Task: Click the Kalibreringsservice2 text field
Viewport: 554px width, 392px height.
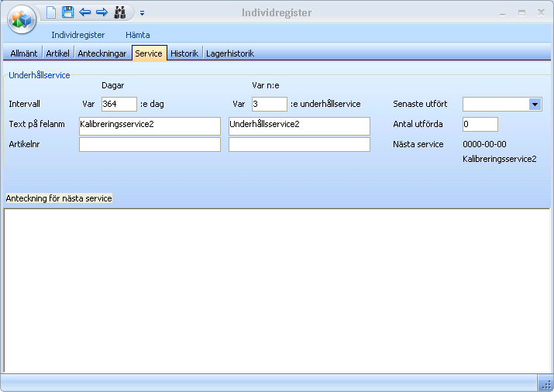Action: tap(150, 125)
